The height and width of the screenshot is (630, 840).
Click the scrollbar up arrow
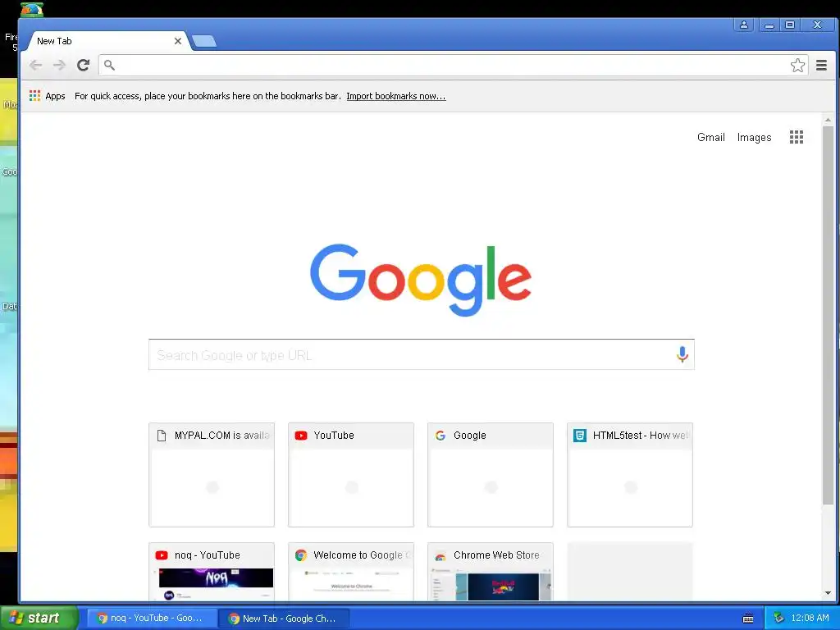click(x=828, y=120)
